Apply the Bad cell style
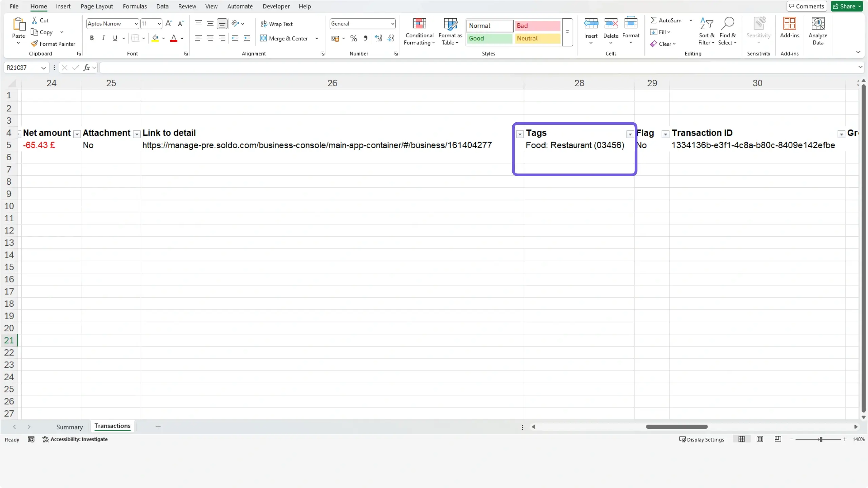This screenshot has height=488, width=868. pyautogui.click(x=537, y=26)
